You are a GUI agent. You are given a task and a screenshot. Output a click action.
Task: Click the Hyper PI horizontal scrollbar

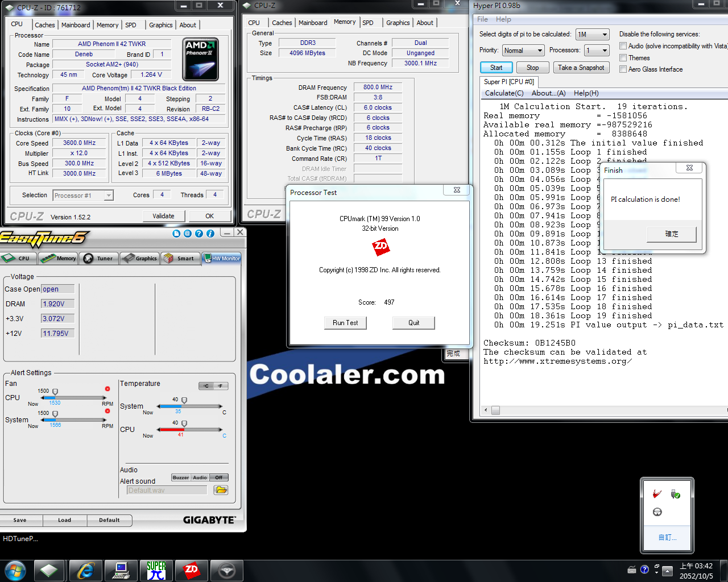pos(495,410)
